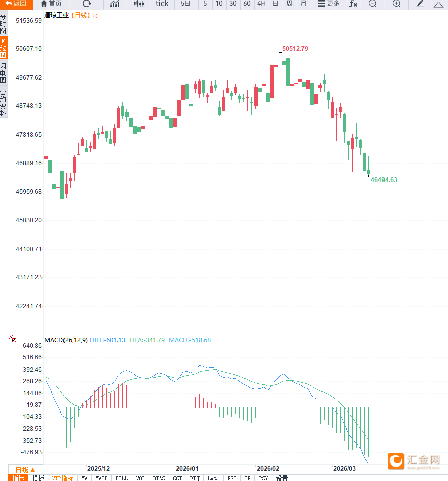Apply the MACD indicator from bottom bar
The image size is (448, 481).
[x=101, y=478]
